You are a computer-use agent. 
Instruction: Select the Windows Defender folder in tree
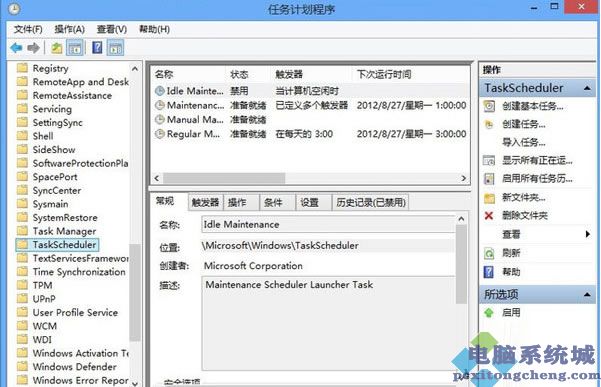pyautogui.click(x=74, y=367)
